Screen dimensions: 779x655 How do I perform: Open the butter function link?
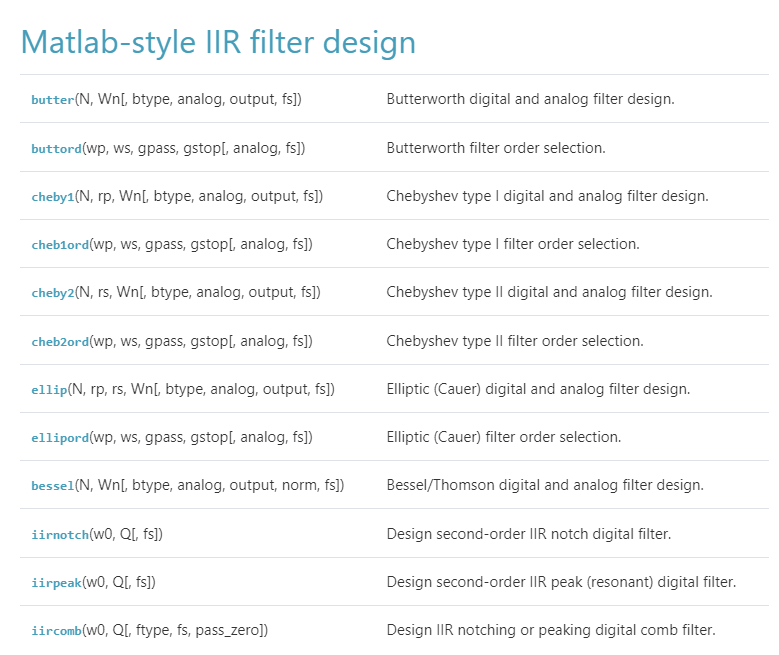(x=53, y=99)
